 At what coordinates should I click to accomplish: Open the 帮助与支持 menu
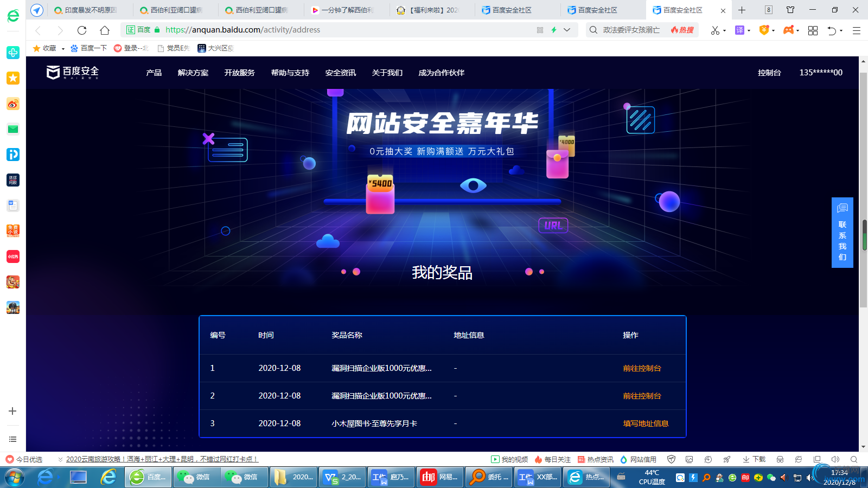coord(290,73)
